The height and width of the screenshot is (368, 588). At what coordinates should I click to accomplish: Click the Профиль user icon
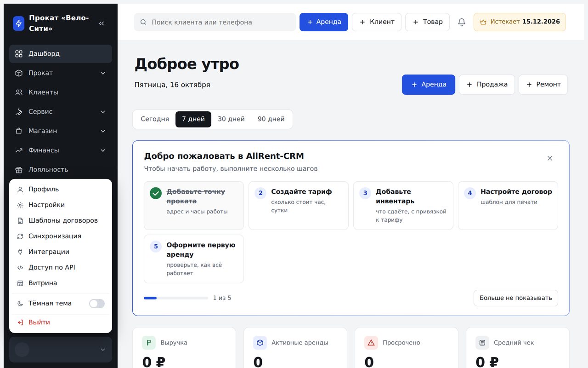(x=20, y=190)
